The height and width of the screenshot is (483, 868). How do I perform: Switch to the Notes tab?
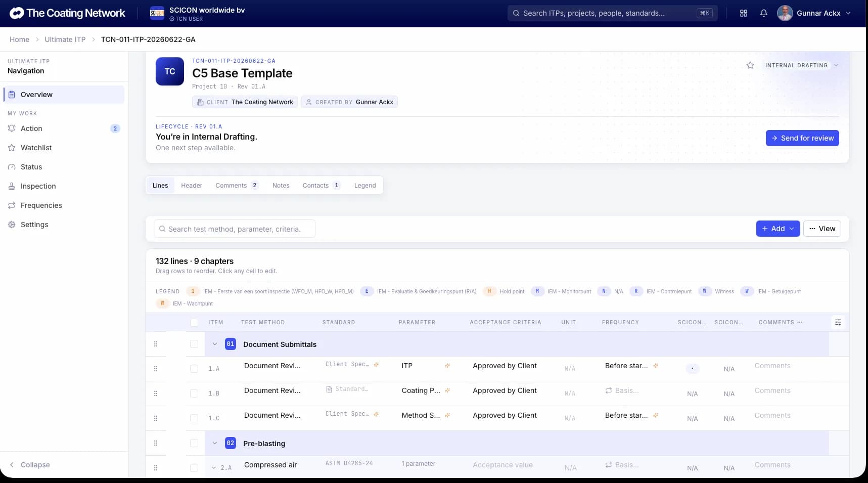pos(281,186)
